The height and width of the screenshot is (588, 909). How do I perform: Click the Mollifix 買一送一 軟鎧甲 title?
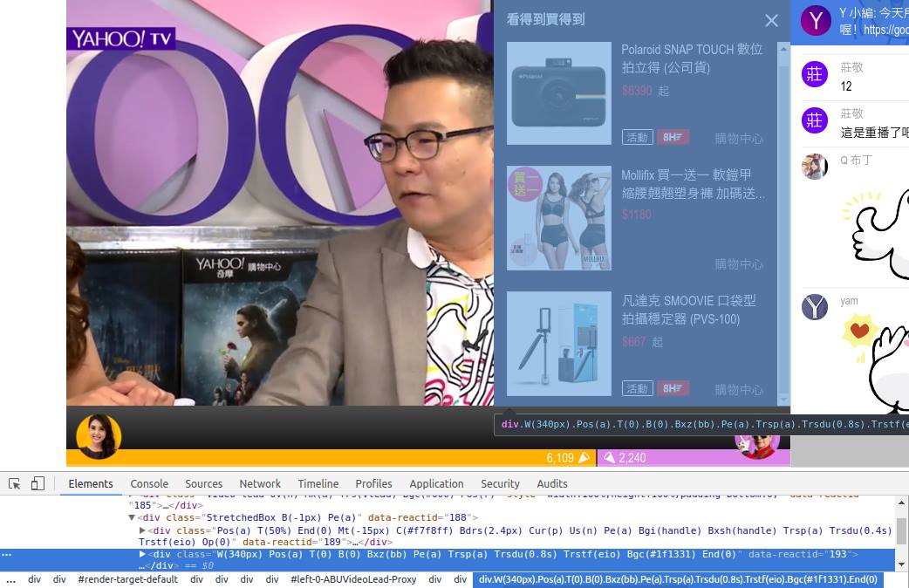click(x=694, y=184)
